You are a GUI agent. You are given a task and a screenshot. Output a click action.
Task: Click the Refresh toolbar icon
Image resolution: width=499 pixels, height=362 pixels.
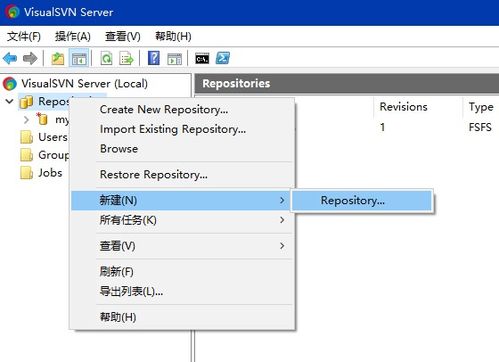[107, 59]
